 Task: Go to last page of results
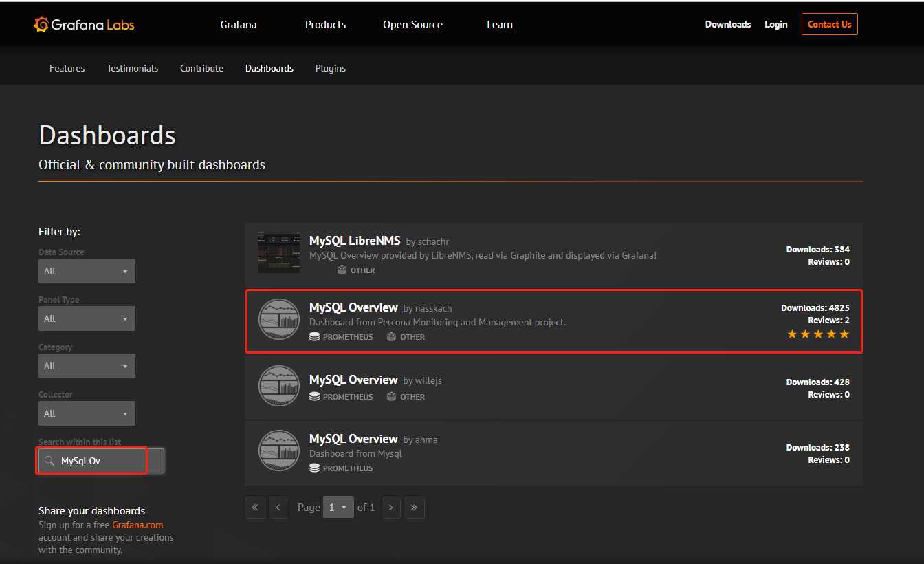[415, 508]
